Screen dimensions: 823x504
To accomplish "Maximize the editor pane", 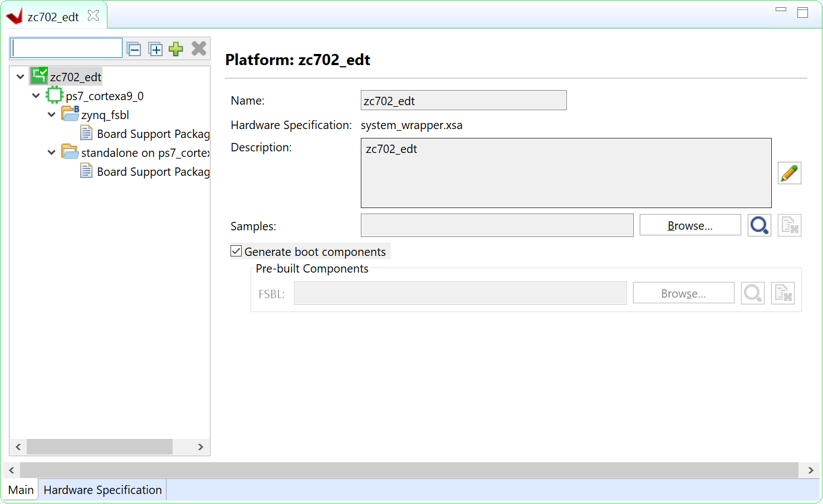I will click(802, 12).
